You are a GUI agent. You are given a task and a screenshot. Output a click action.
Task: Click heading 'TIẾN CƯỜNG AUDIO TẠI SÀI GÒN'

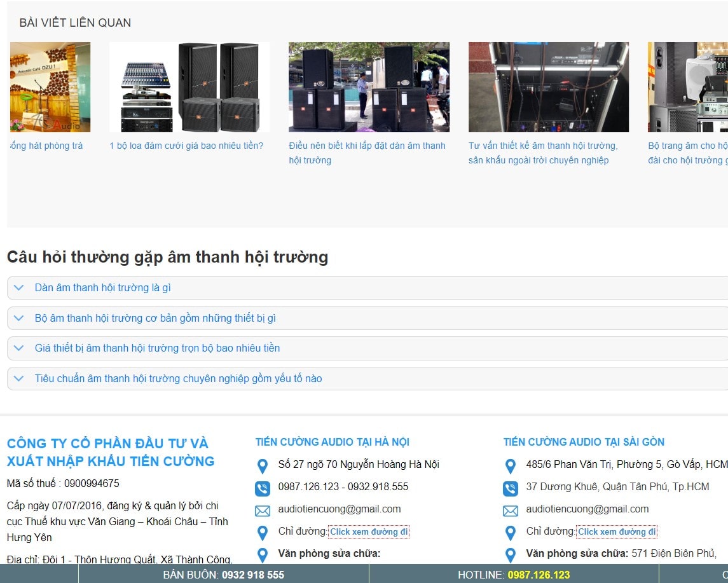point(584,442)
